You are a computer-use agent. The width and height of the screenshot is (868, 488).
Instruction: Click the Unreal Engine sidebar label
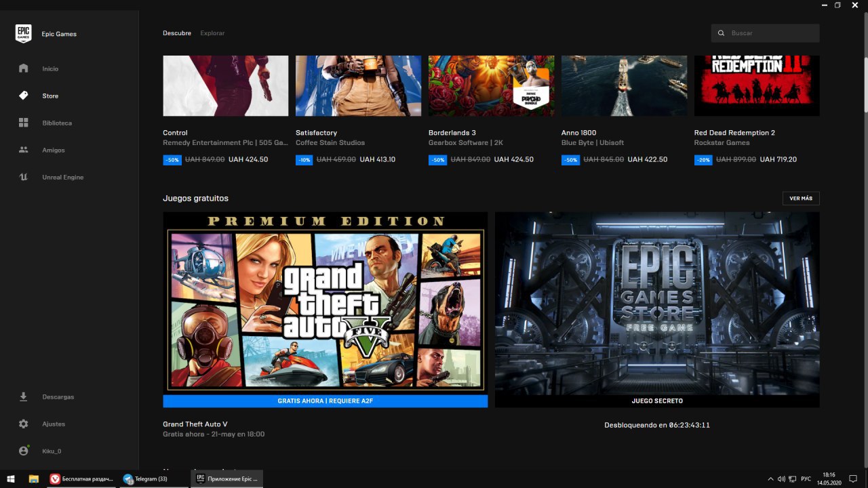(x=63, y=178)
